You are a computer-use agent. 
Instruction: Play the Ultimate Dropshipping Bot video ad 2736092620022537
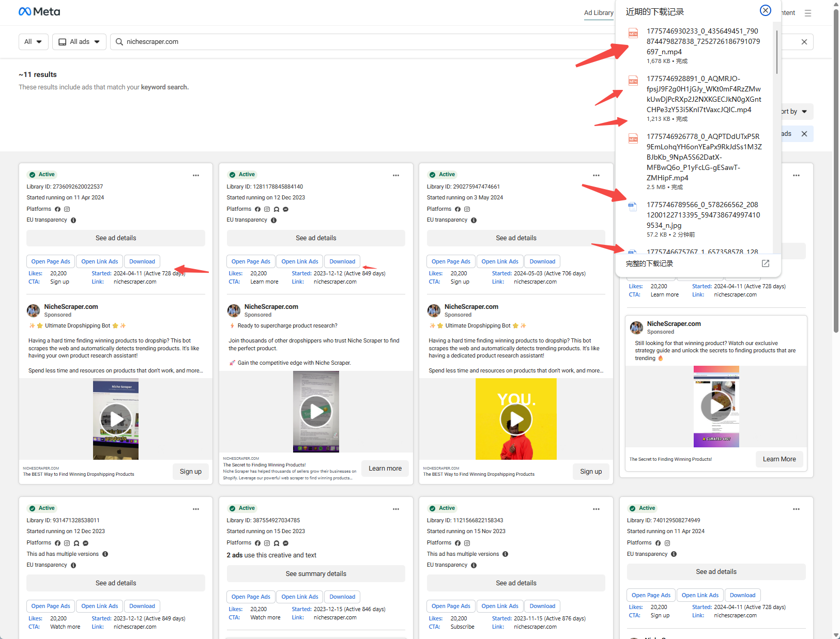[x=116, y=419]
